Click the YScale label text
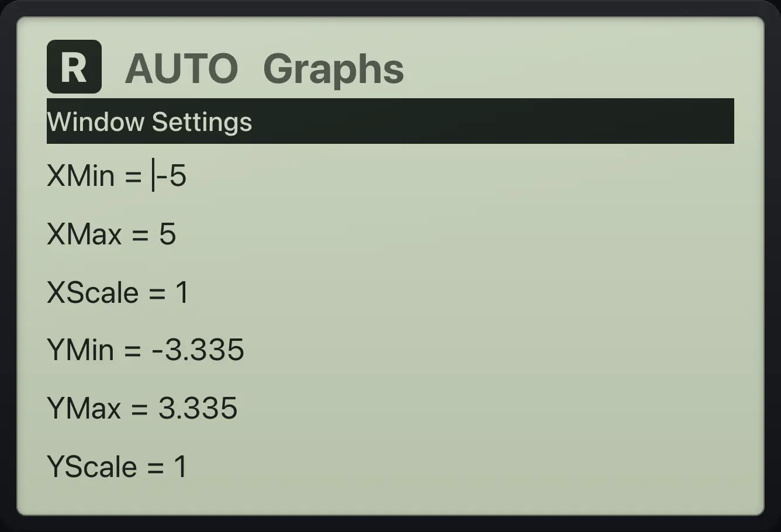 [92, 467]
